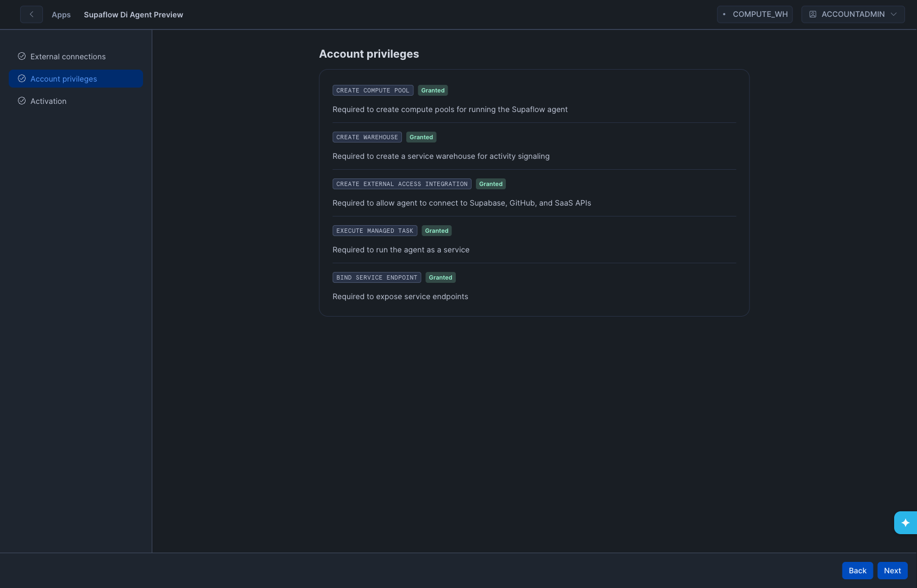The height and width of the screenshot is (588, 917).
Task: Click the CREATE COMPUTE POOL privilege tag
Action: pyautogui.click(x=373, y=91)
